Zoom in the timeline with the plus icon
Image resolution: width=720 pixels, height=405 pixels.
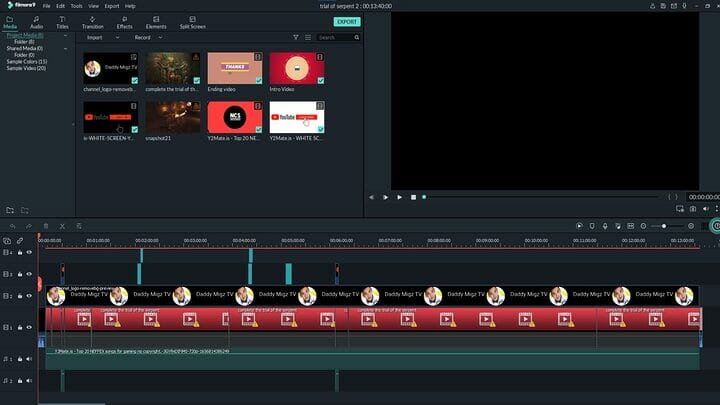click(x=691, y=226)
